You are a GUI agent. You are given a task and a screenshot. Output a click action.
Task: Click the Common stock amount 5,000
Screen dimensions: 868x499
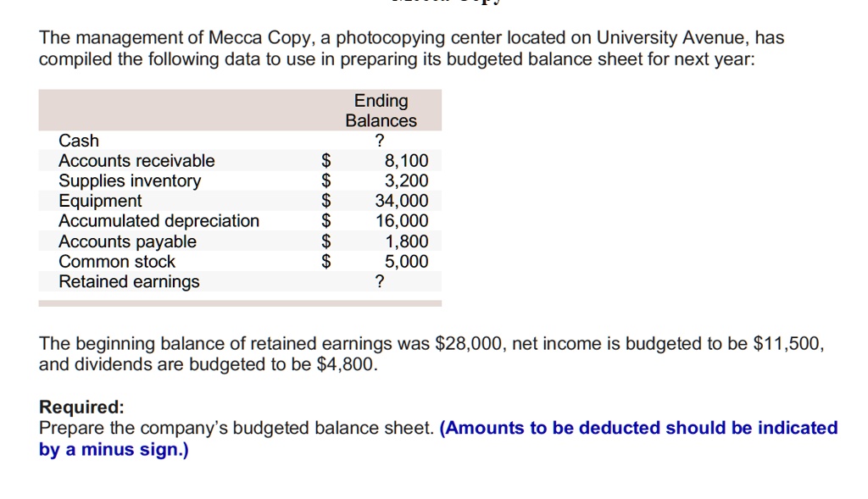point(406,261)
